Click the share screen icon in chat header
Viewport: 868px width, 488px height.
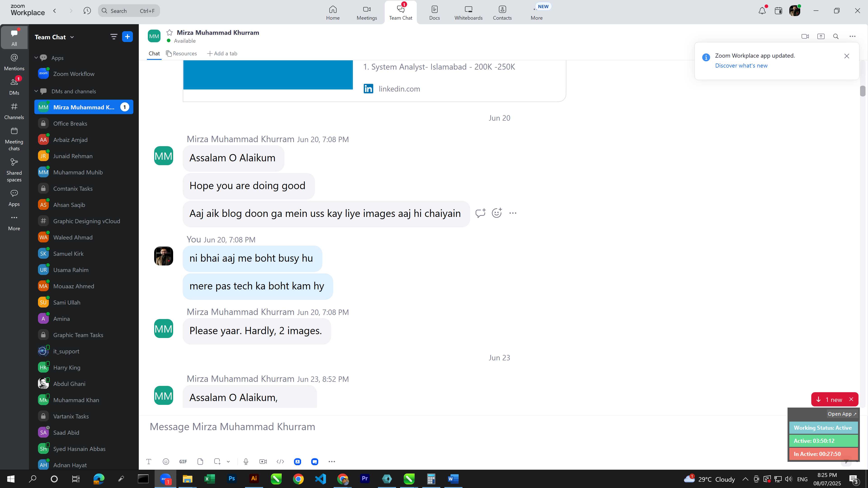pyautogui.click(x=821, y=36)
